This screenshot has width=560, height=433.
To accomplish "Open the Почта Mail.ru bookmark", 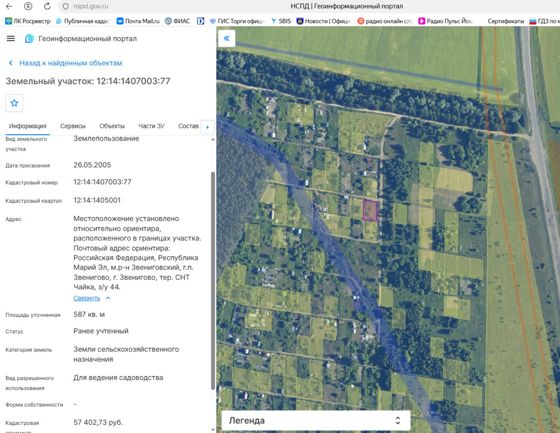I will [138, 21].
